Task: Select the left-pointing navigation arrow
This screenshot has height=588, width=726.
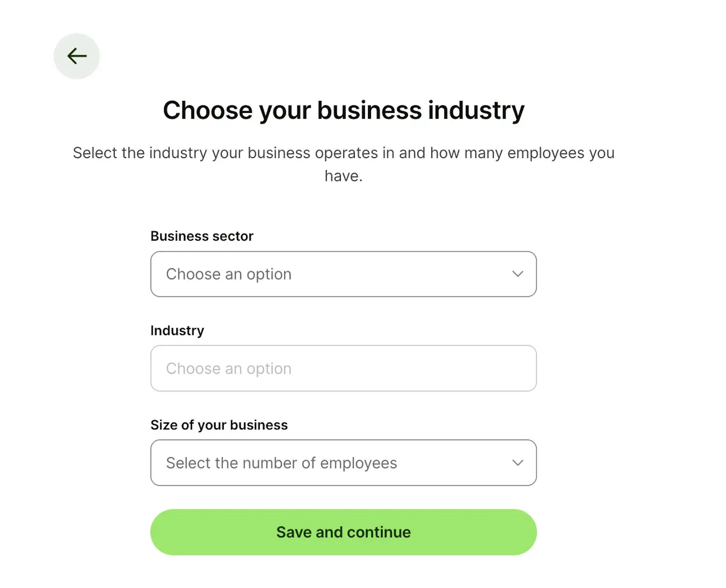Action: coord(77,56)
